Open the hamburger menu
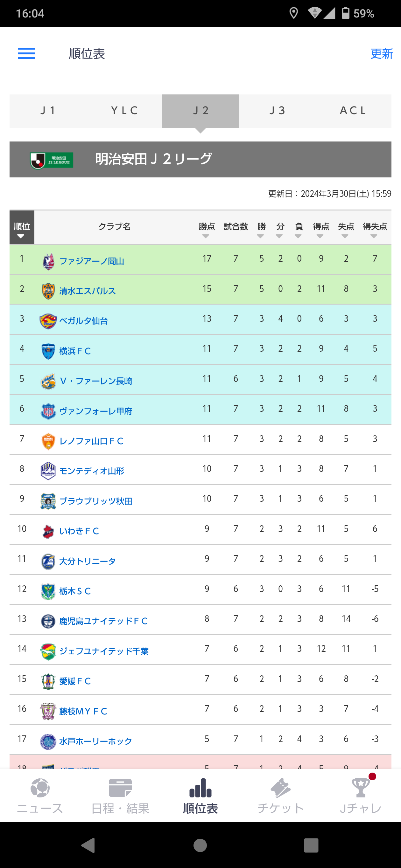 [27, 54]
